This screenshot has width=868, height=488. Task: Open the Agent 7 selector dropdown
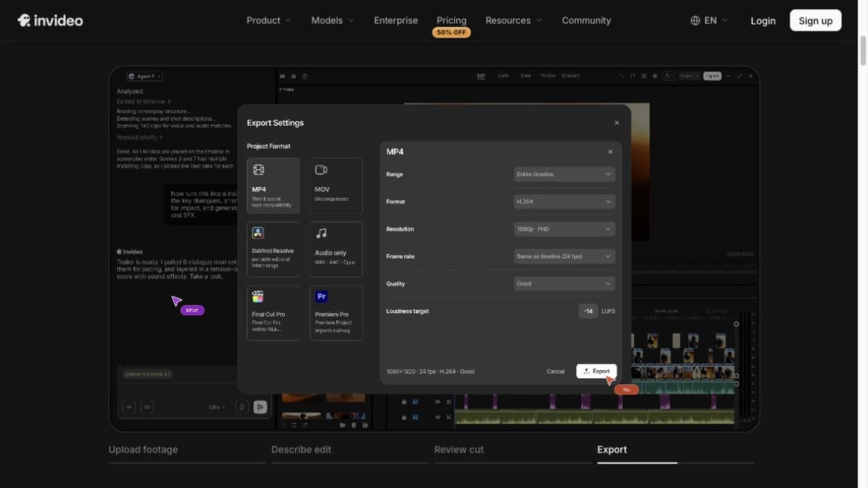point(145,76)
